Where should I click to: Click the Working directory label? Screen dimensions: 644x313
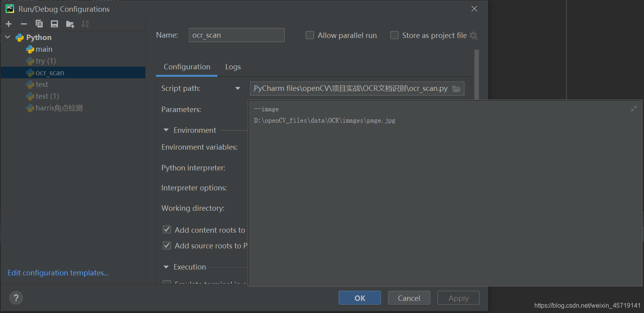(x=193, y=208)
